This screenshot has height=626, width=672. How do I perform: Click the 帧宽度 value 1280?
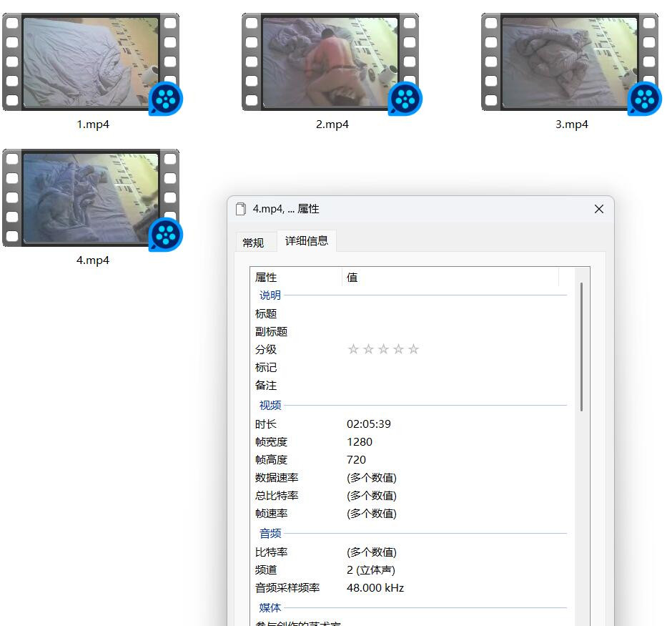click(x=359, y=442)
